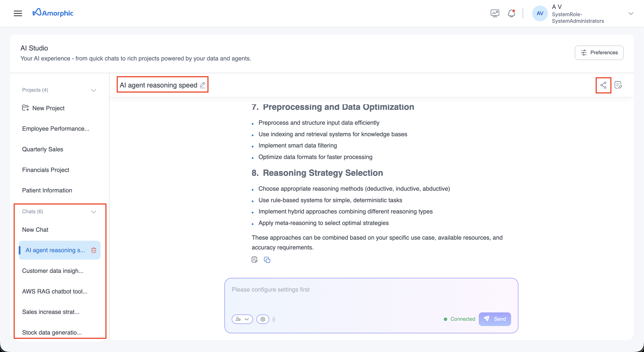Add the response to notes
644x352 pixels.
click(x=254, y=260)
